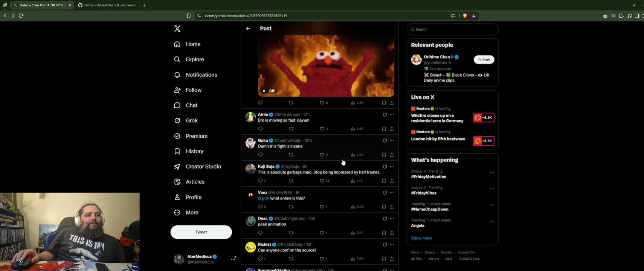Open Home in the sidebar

tap(188, 44)
